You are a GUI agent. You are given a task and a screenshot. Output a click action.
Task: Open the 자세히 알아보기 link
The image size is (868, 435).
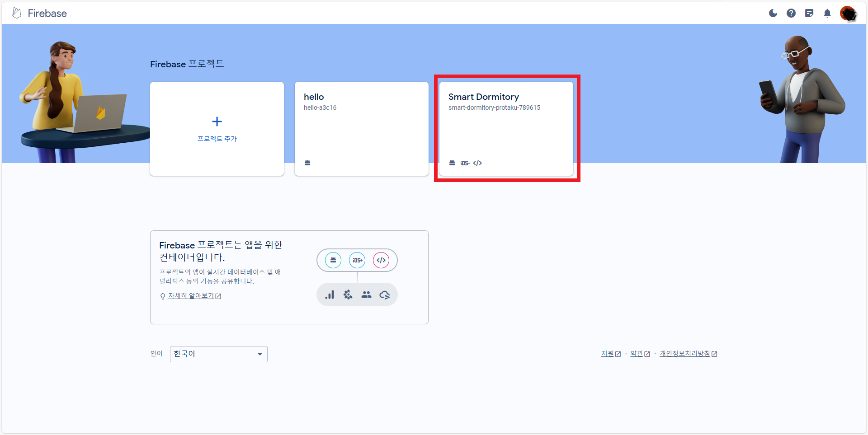pos(194,296)
